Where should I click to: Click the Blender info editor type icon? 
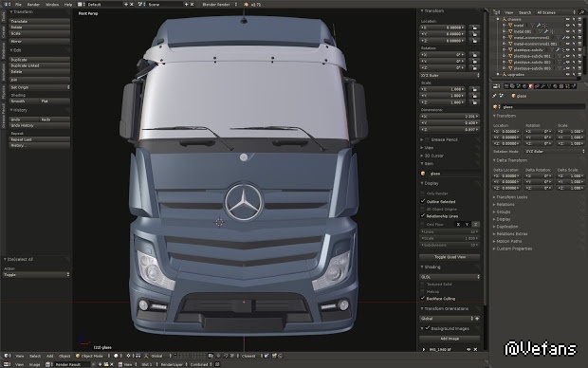click(7, 4)
